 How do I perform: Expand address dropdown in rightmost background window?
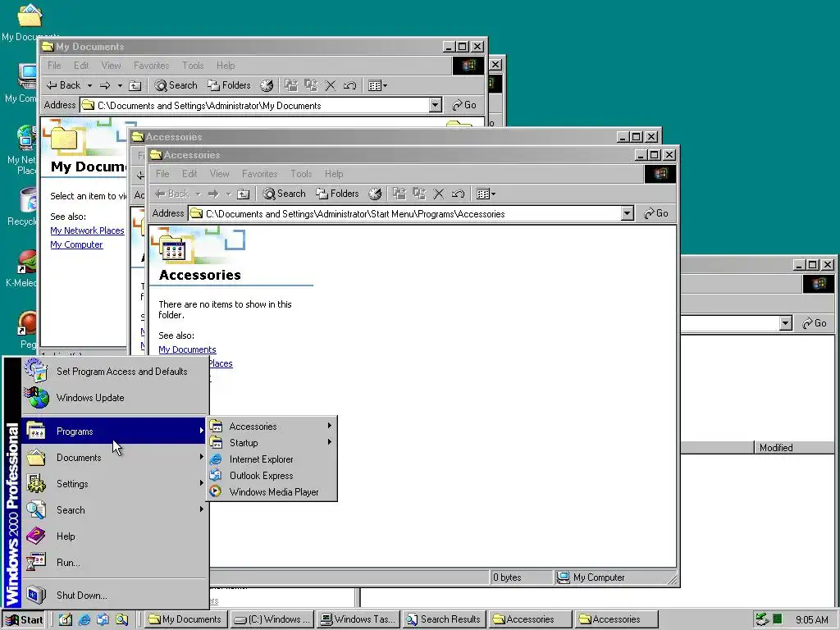[x=786, y=323]
